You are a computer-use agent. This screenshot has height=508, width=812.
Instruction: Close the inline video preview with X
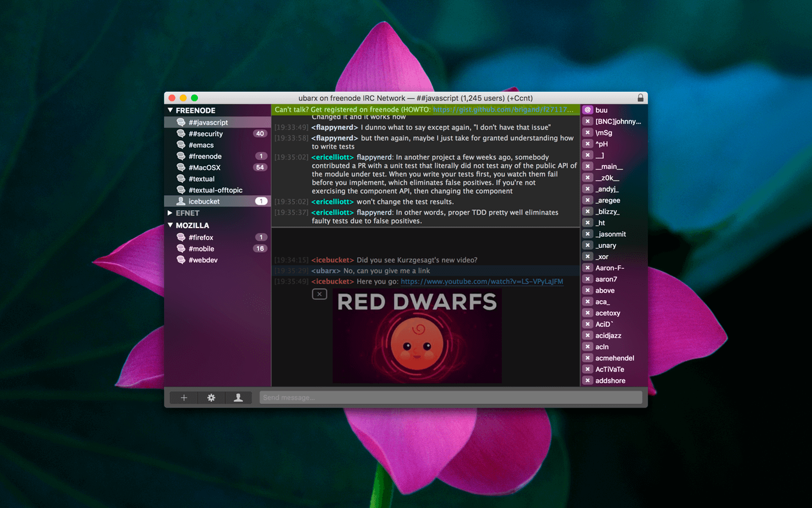coord(319,294)
